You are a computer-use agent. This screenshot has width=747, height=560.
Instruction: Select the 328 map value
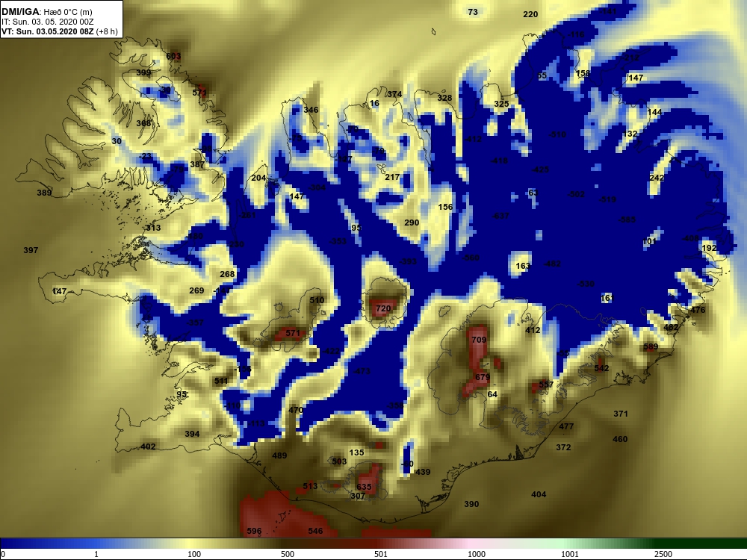point(444,98)
